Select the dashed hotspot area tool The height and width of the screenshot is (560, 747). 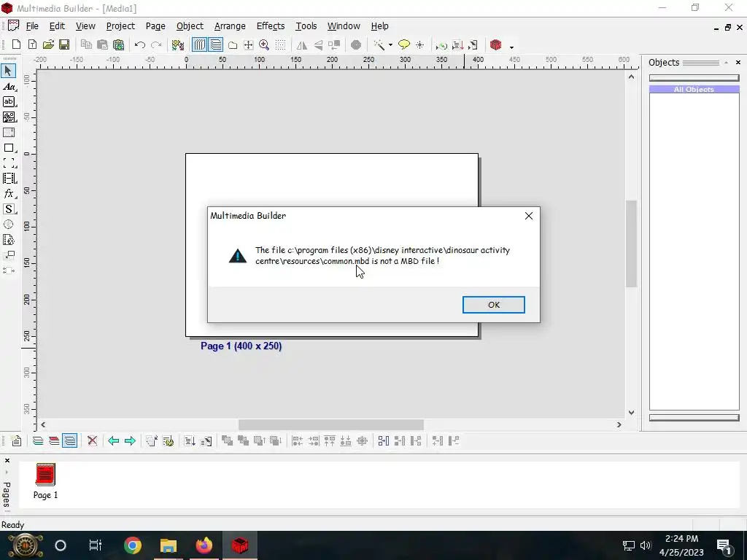tap(9, 163)
